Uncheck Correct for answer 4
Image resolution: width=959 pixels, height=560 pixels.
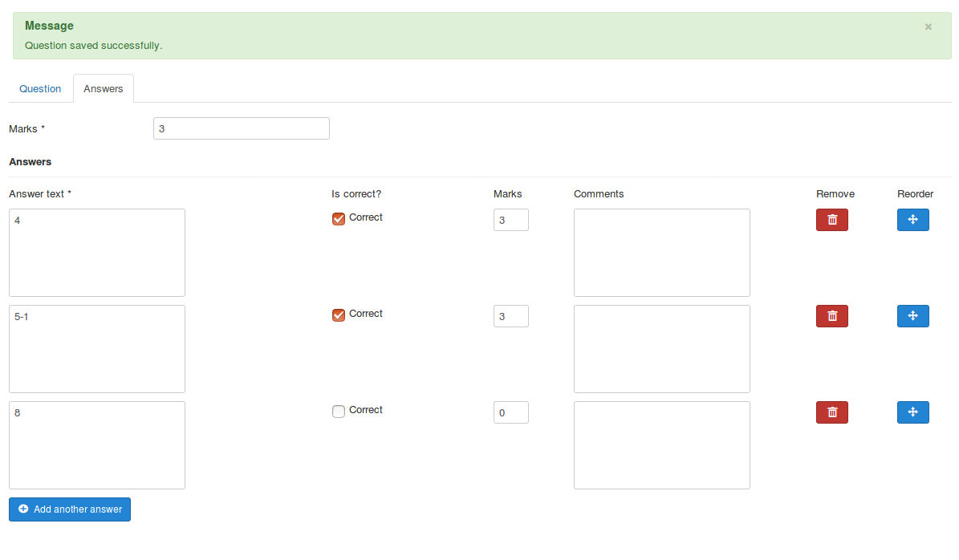click(339, 219)
